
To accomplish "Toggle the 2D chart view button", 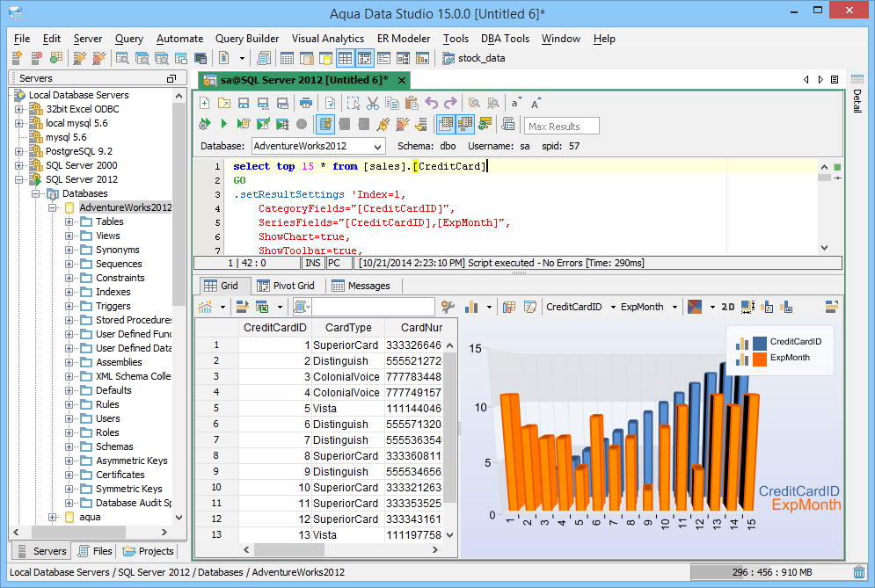I will pos(727,307).
